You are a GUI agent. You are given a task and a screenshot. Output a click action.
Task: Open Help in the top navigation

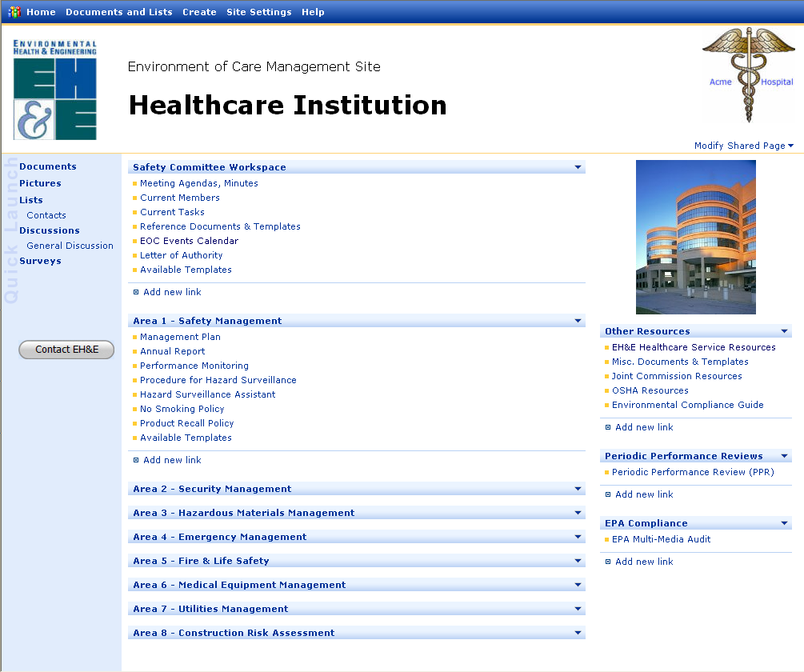point(313,12)
